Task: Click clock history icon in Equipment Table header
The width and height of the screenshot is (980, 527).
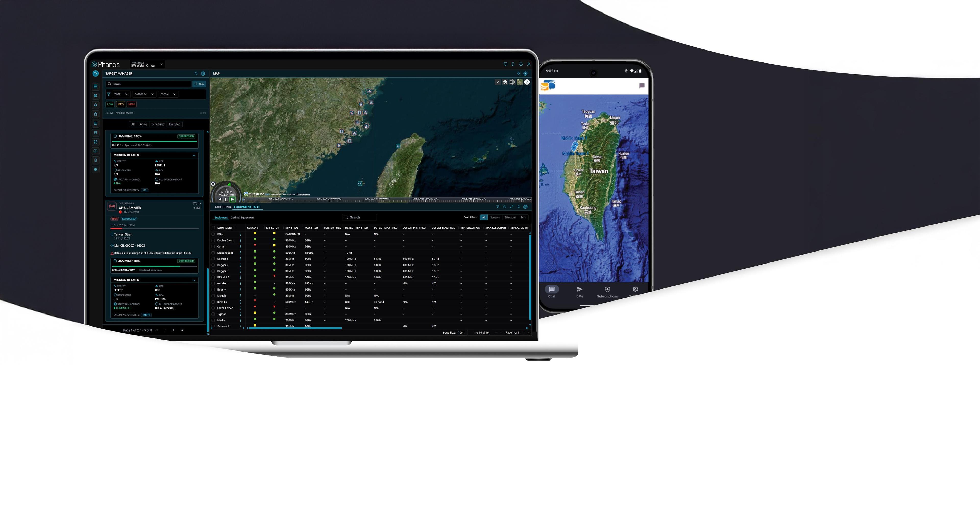Action: pyautogui.click(x=505, y=207)
